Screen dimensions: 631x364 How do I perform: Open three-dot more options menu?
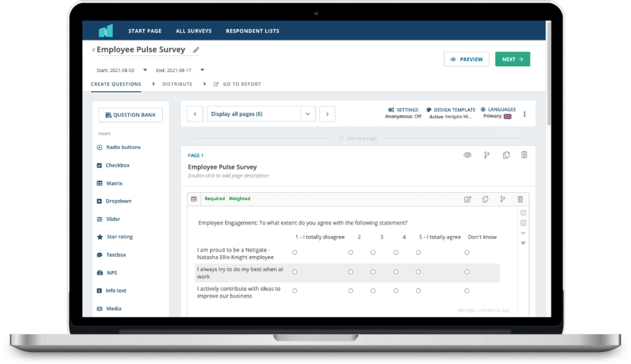tap(524, 114)
